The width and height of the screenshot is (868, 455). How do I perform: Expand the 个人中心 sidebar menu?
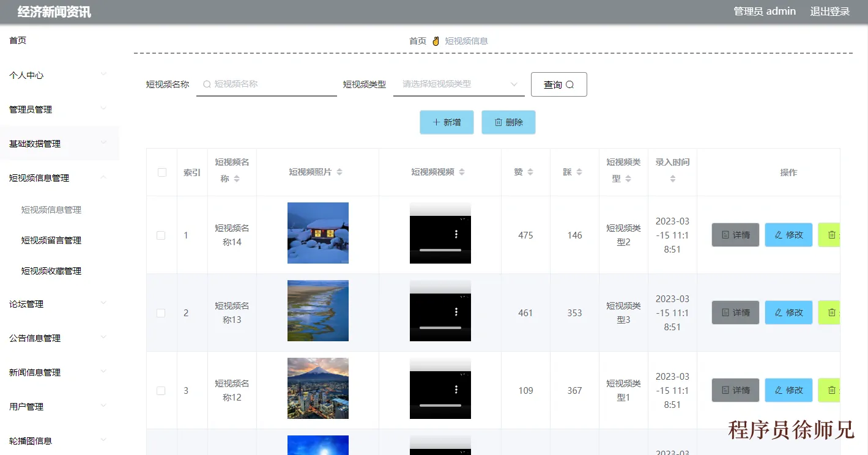click(59, 75)
